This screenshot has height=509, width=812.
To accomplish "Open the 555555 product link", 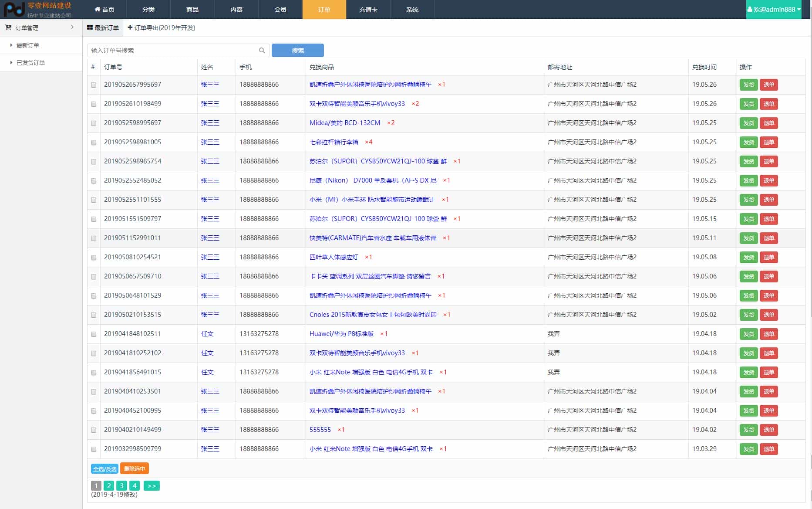I will 320,430.
